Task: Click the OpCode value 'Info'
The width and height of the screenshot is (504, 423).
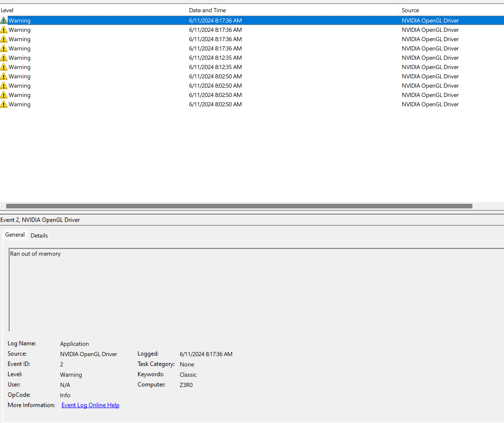Action: click(65, 395)
